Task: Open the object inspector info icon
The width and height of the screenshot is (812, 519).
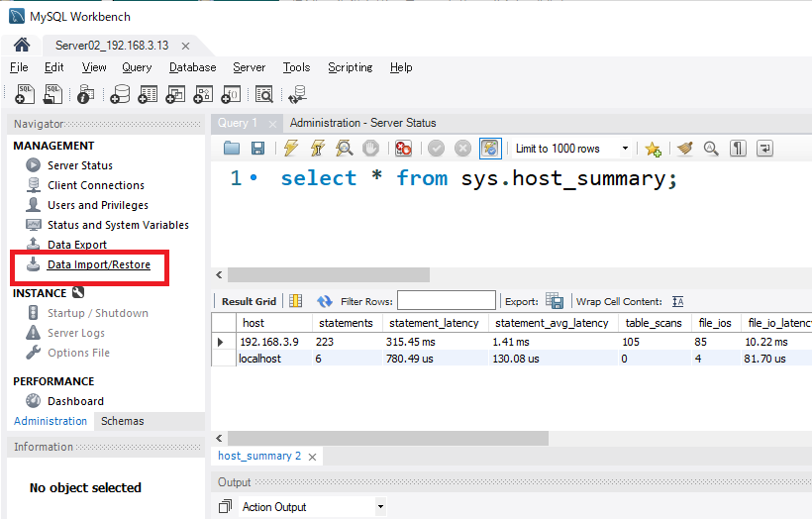Action: [x=85, y=94]
